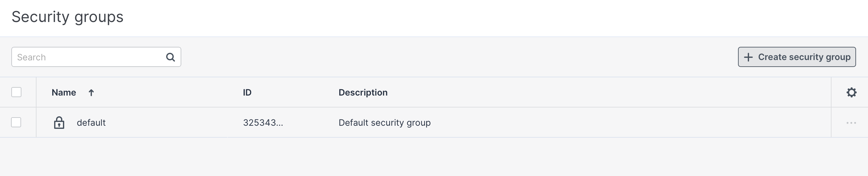The height and width of the screenshot is (176, 868).
Task: Click the magnifier icon in search box
Action: click(171, 57)
